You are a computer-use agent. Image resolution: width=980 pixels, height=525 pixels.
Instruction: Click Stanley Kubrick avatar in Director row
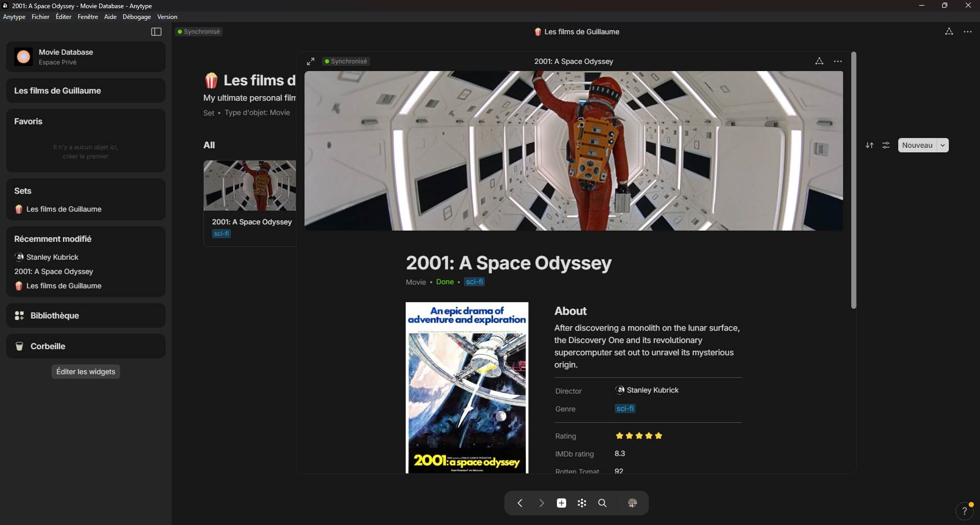click(x=620, y=390)
